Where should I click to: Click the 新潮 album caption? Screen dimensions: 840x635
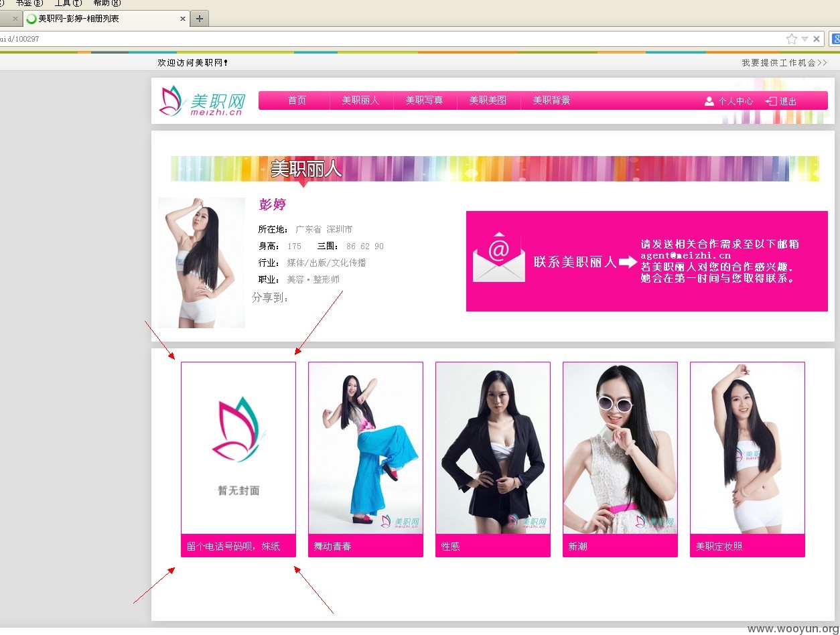coord(578,546)
